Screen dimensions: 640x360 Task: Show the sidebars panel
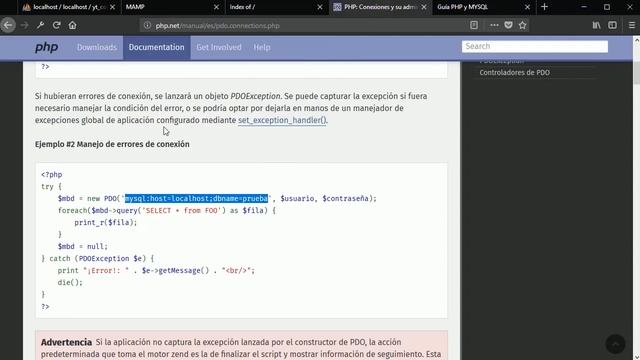(x=612, y=25)
